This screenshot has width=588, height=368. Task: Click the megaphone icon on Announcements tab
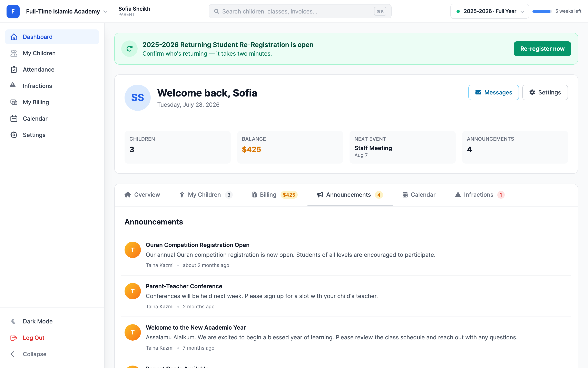click(x=320, y=195)
